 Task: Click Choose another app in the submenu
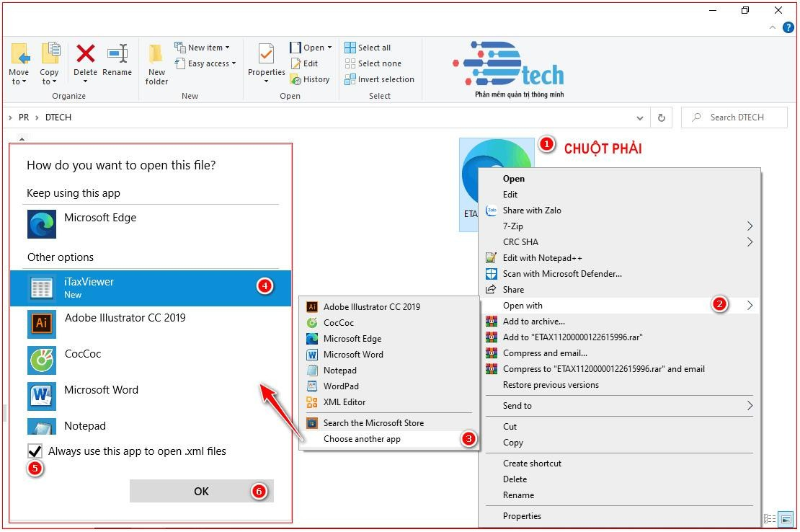click(362, 439)
